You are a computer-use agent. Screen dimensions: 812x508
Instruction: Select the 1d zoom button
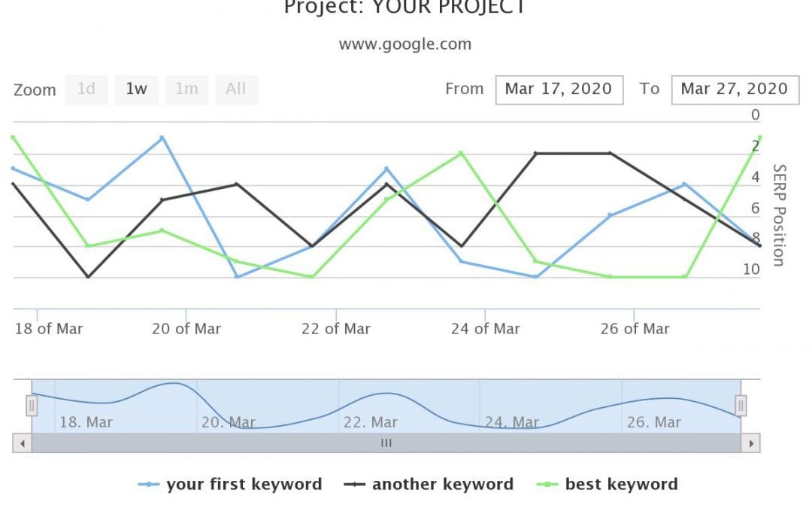86,89
